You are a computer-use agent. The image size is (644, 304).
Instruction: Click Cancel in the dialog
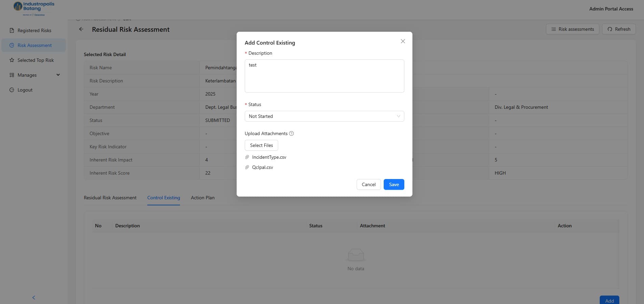368,184
